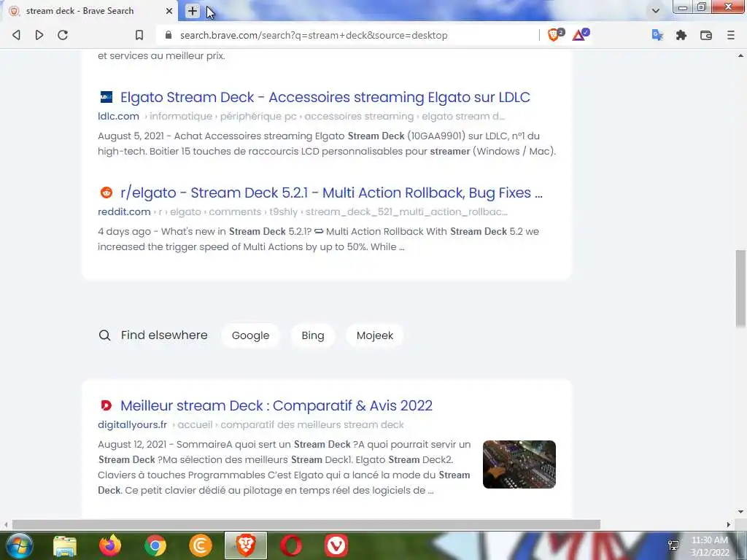
Task: Open File Explorer from taskbar
Action: click(65, 545)
